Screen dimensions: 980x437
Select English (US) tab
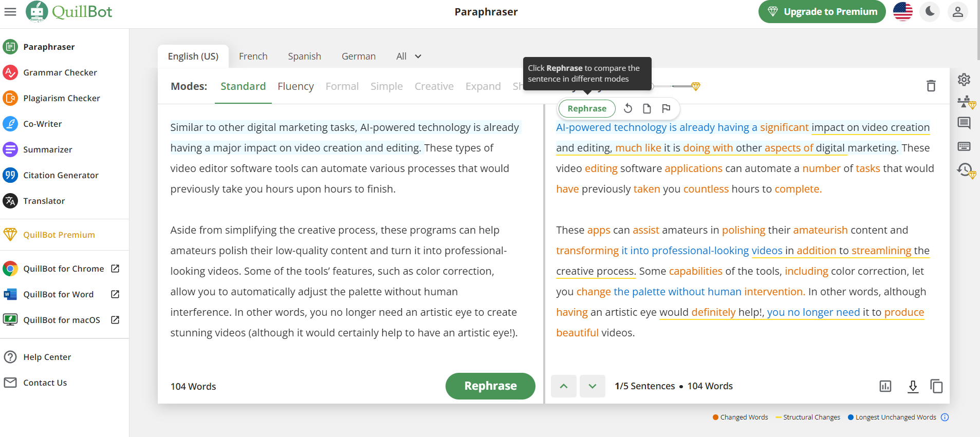193,56
